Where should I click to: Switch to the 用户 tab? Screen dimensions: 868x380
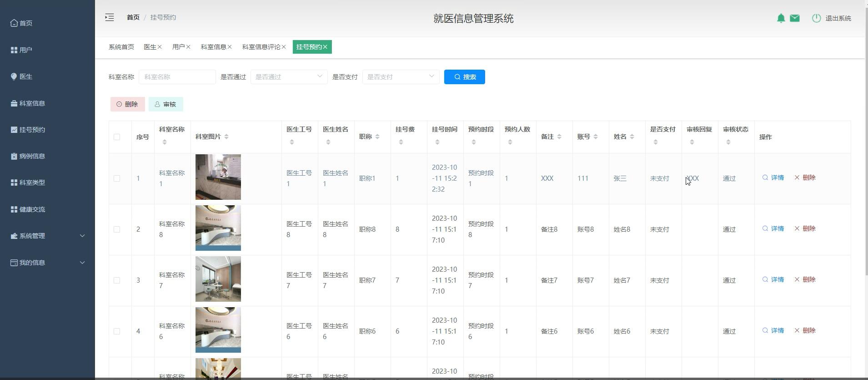[179, 47]
